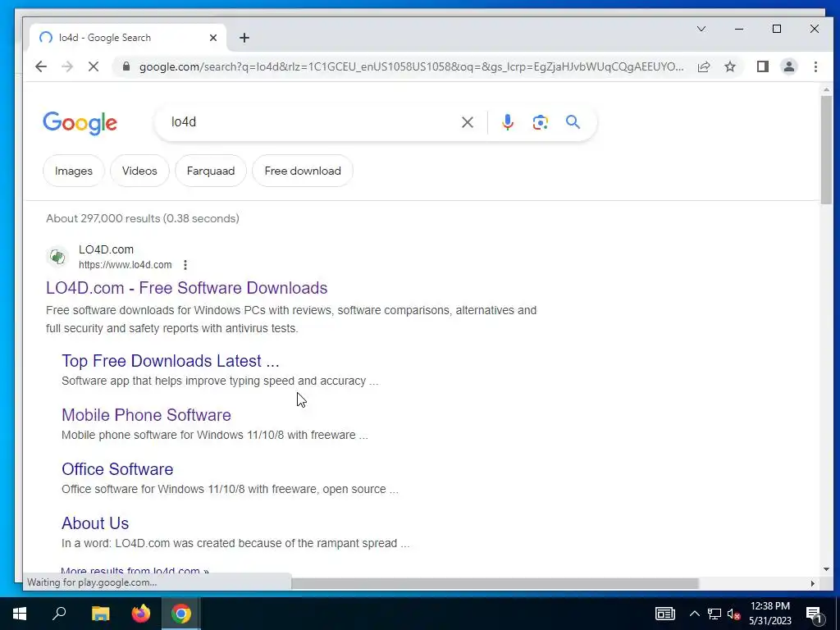Screen dimensions: 840x630
Task: Open Chrome side panel
Action: (x=762, y=66)
